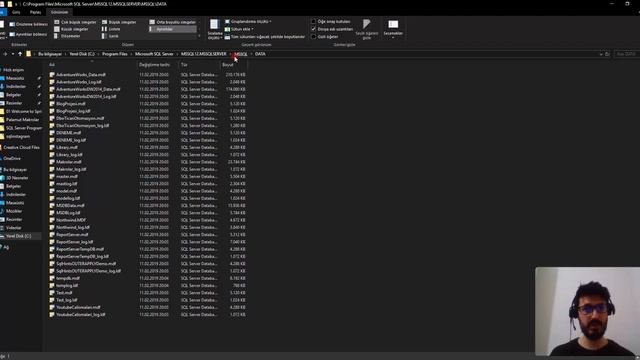The width and height of the screenshot is (640, 360).
Task: Open Paylaş ribbon tab
Action: point(36,12)
